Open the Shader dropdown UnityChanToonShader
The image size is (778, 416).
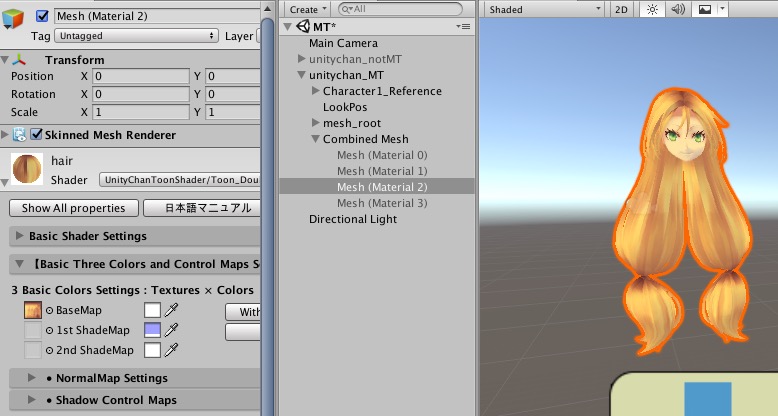click(x=180, y=180)
